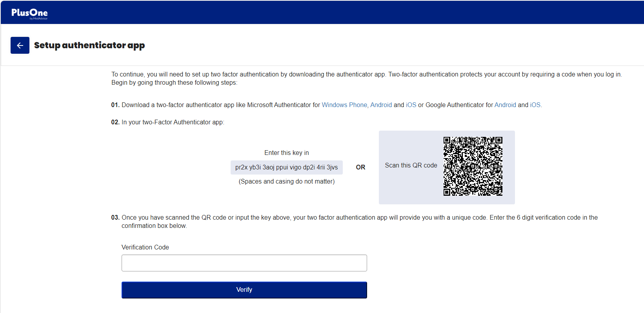This screenshot has height=313, width=644.
Task: Click inside the Verification Code field
Action: [244, 263]
